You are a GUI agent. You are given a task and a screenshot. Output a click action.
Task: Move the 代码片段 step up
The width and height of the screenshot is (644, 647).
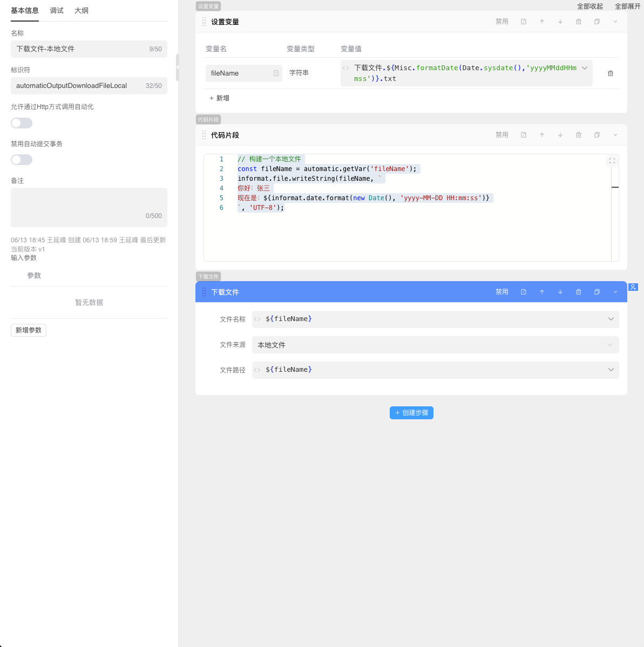(542, 135)
